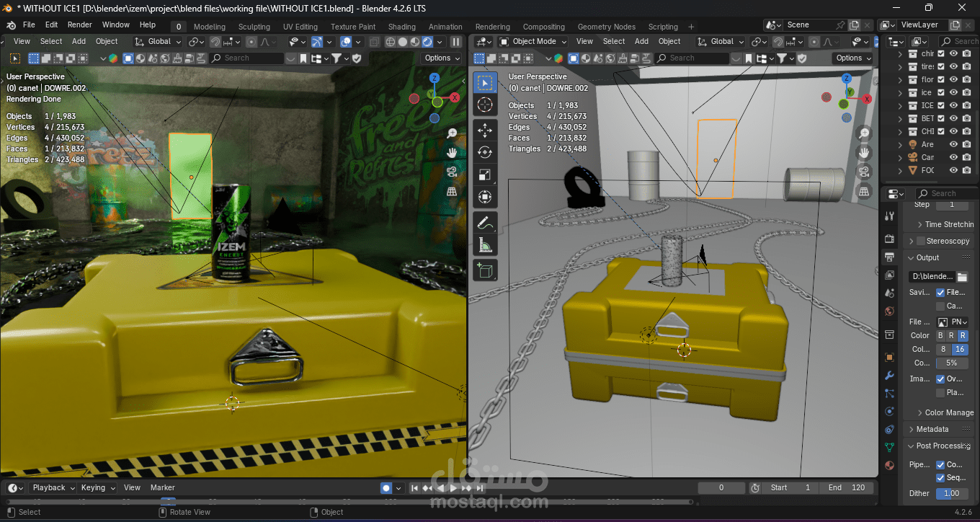The height and width of the screenshot is (522, 980).
Task: Uncheck the ice collection checkbox in outliner
Action: click(x=940, y=92)
